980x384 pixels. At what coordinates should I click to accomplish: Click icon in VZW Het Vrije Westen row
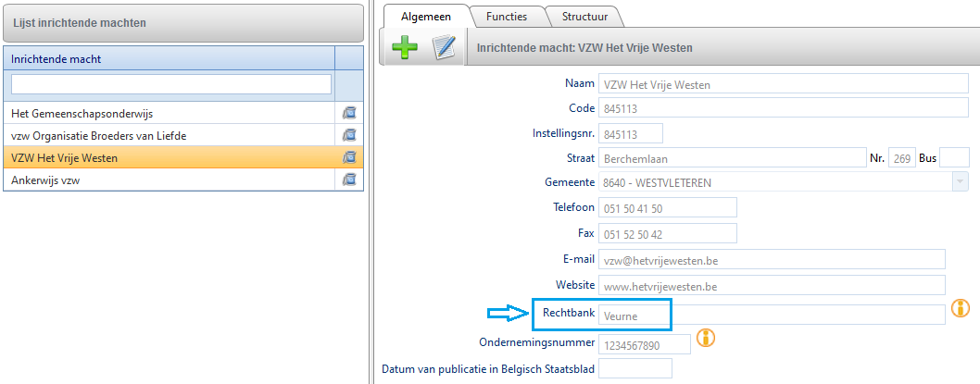[349, 157]
